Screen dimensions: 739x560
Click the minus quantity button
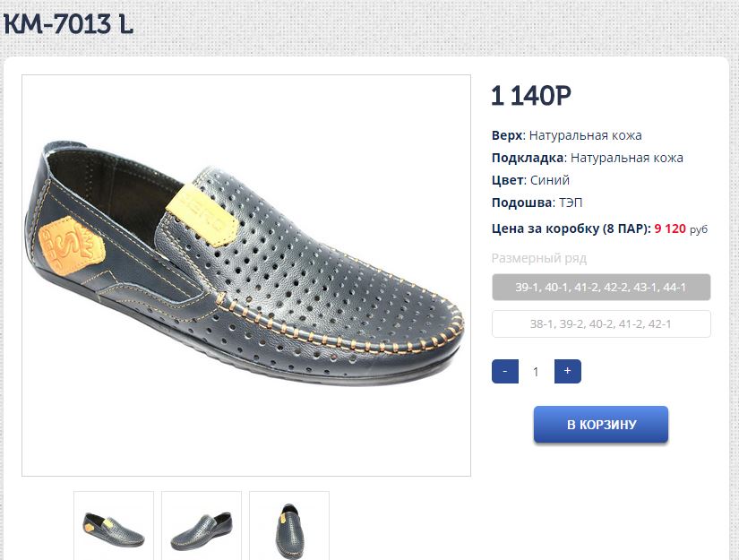click(x=505, y=371)
